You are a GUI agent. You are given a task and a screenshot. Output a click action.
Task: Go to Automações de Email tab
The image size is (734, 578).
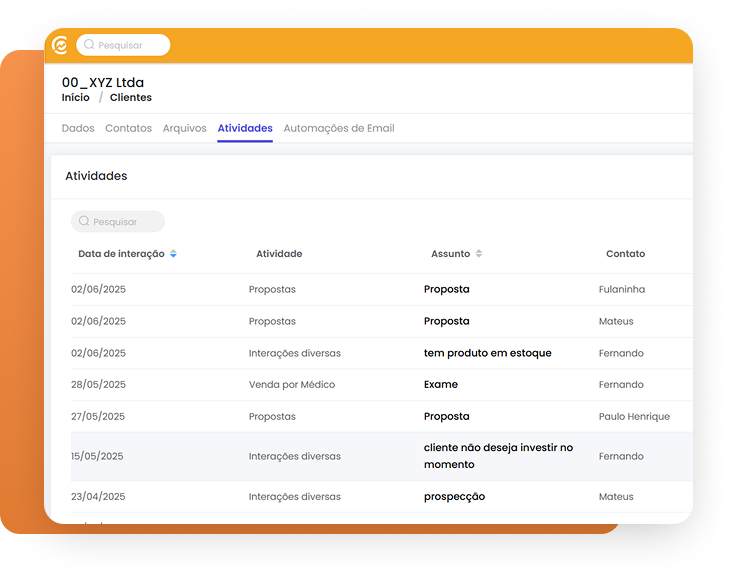(x=339, y=128)
